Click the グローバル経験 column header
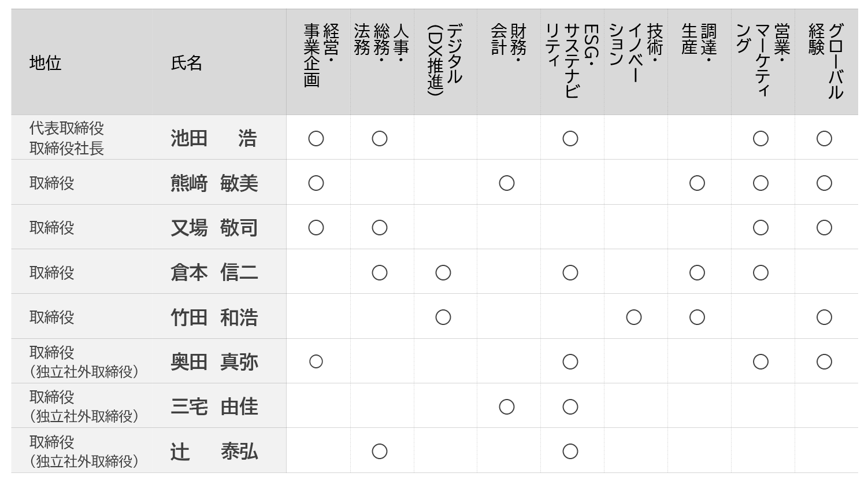 coord(826,60)
